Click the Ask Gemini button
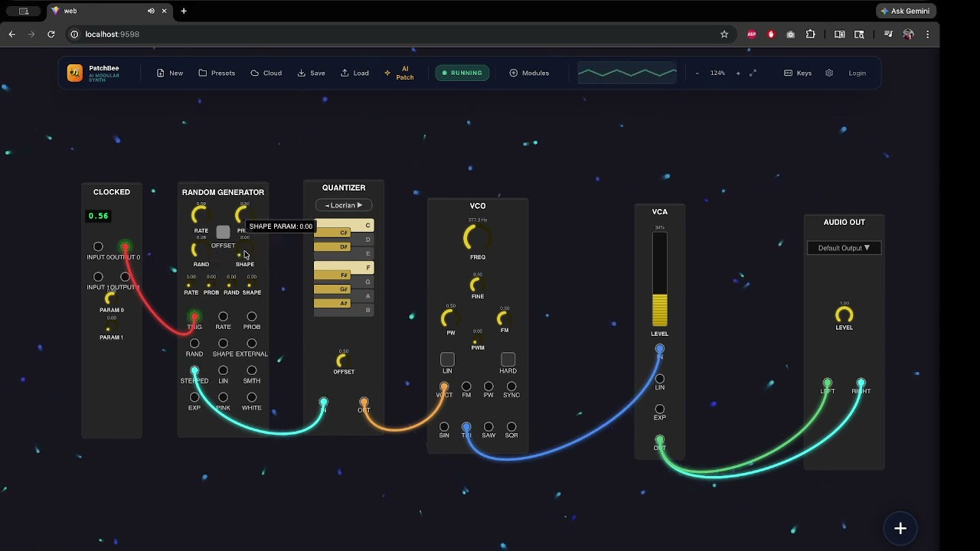This screenshot has width=980, height=551. [x=906, y=11]
